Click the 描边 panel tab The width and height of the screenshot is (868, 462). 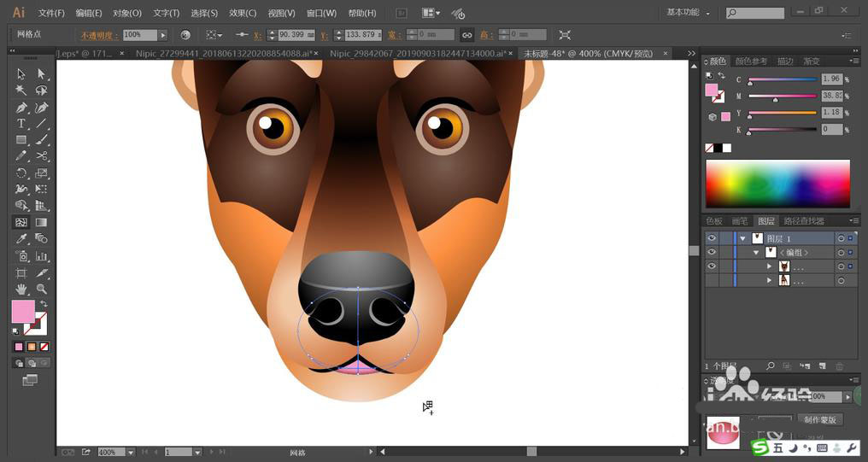[785, 61]
